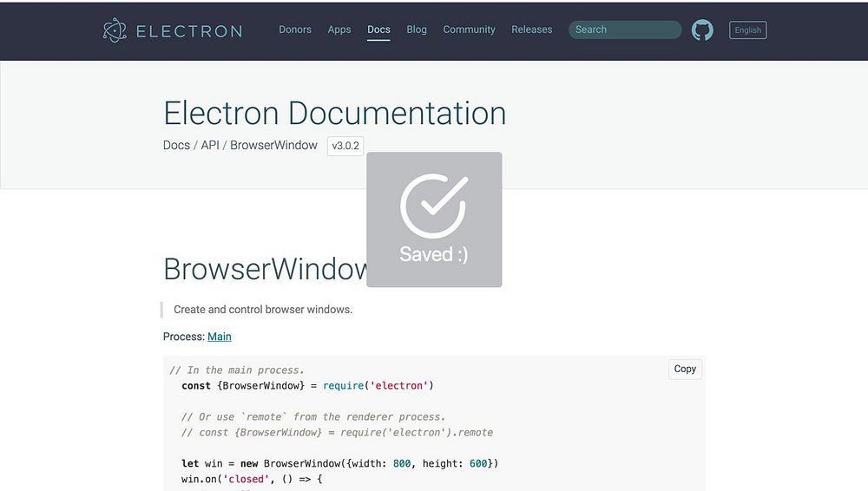The width and height of the screenshot is (868, 491).
Task: Open the Blog nav item
Action: point(417,29)
